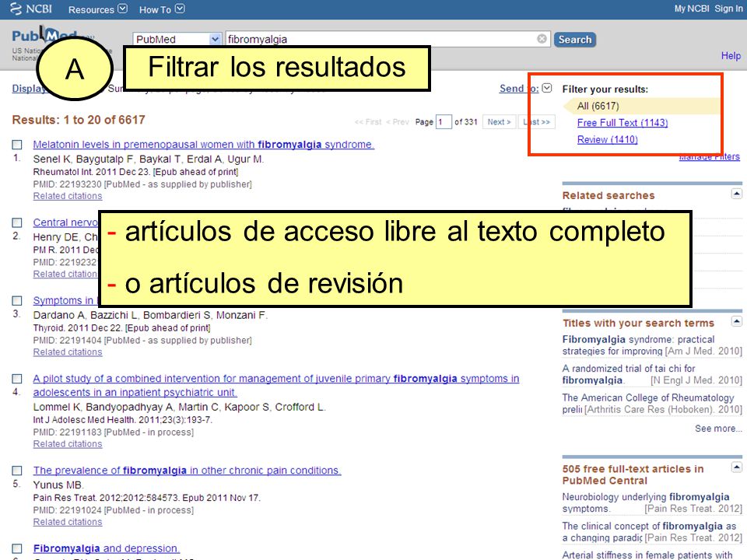Go to Next results page
The image size is (747, 560).
[499, 122]
